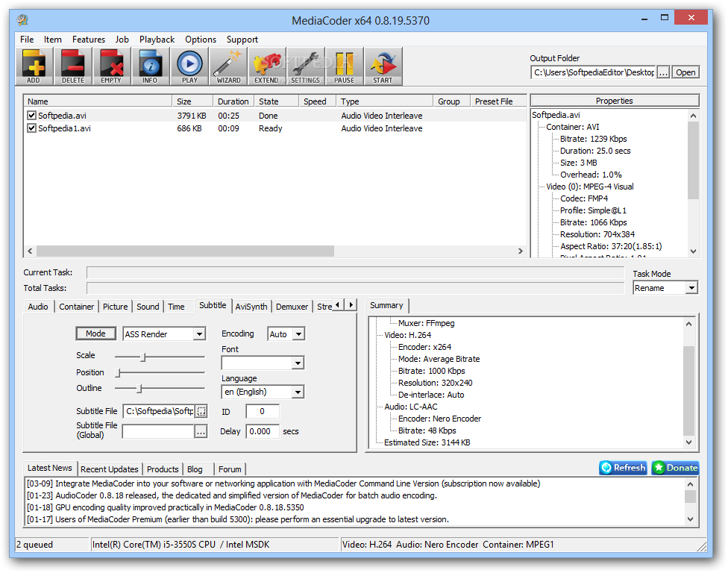This screenshot has height=573, width=728.
Task: Click the file list horizontal scrollbar
Action: tap(185, 251)
